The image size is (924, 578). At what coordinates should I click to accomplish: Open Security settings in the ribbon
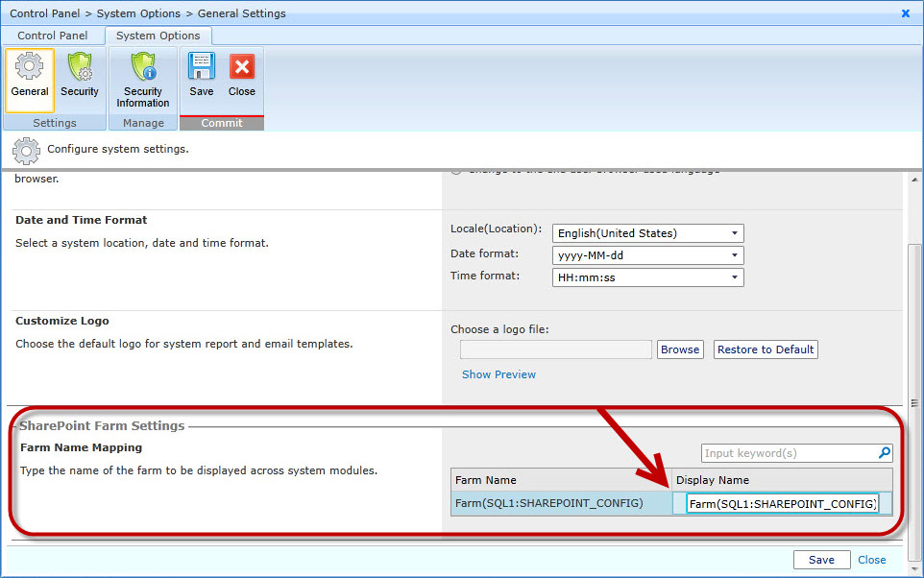pos(80,75)
